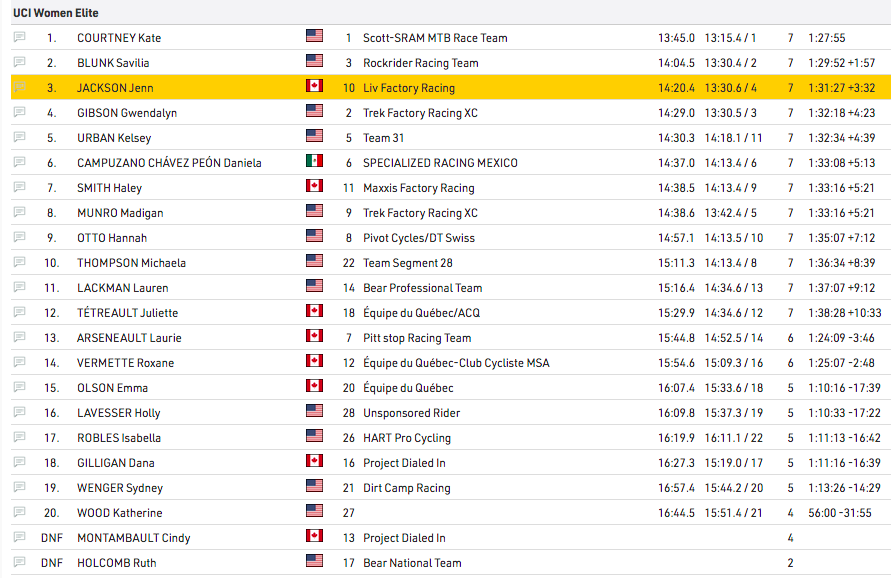Open rider name COURTNEY Kate

point(119,38)
